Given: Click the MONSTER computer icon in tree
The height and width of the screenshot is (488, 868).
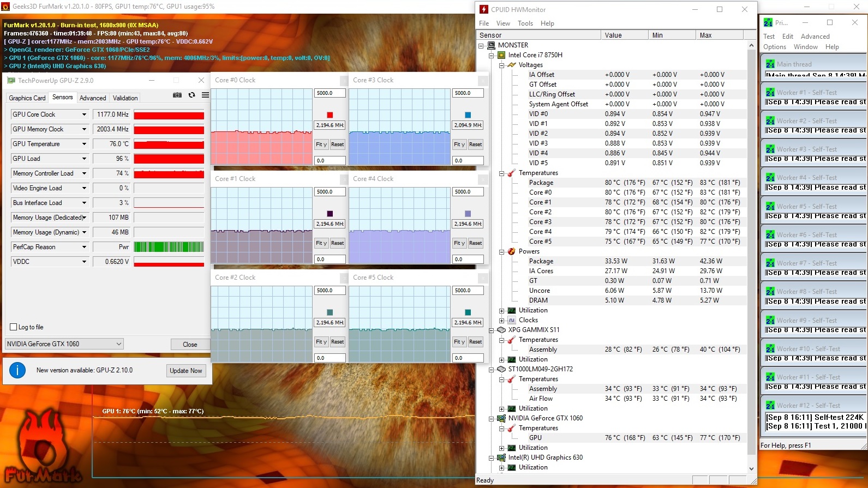Looking at the screenshot, I should pos(491,45).
